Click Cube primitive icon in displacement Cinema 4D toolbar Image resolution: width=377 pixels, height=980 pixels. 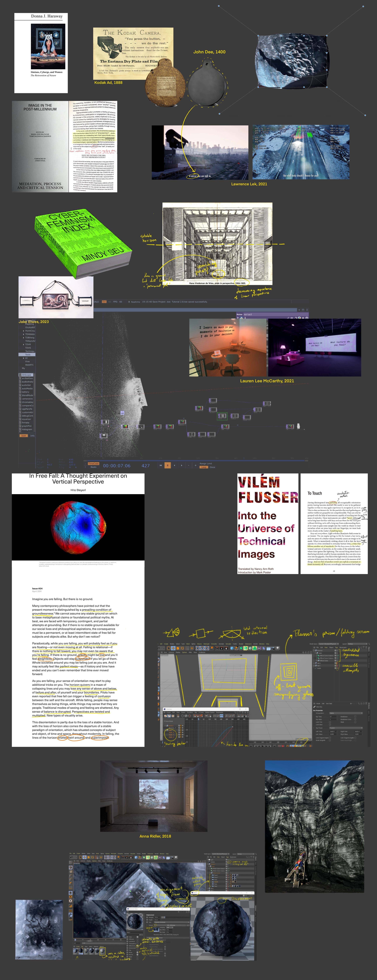coord(136,858)
